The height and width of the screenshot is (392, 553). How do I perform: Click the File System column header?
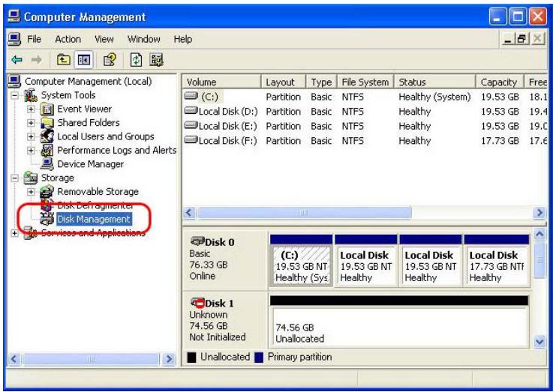tap(365, 82)
